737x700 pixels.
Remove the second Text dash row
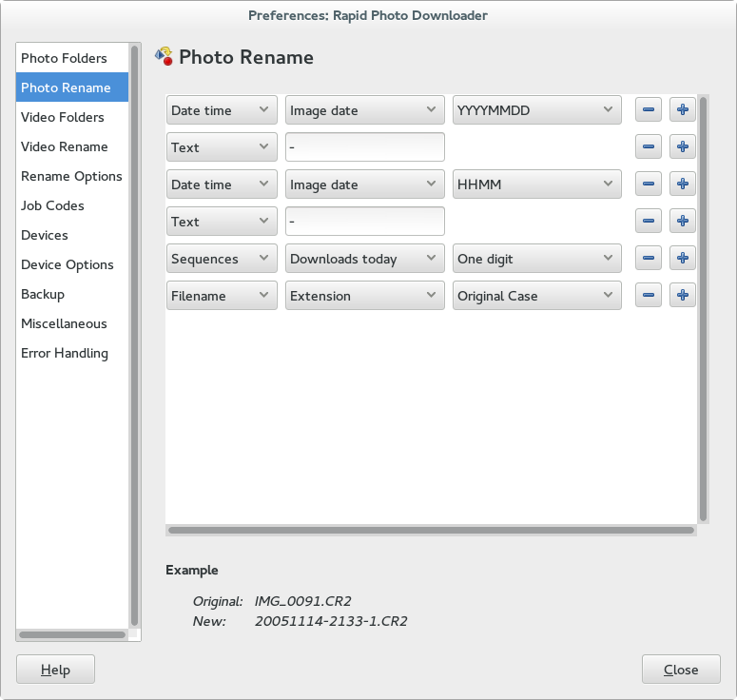(x=649, y=221)
